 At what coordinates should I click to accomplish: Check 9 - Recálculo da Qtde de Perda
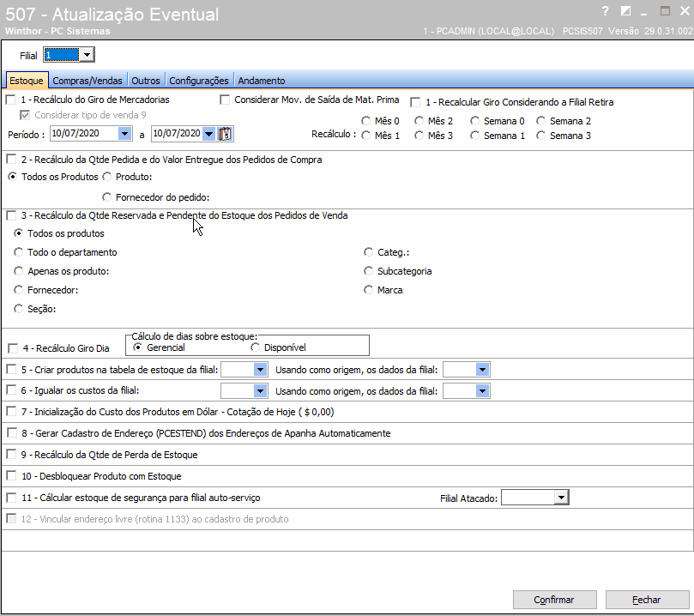[x=11, y=455]
